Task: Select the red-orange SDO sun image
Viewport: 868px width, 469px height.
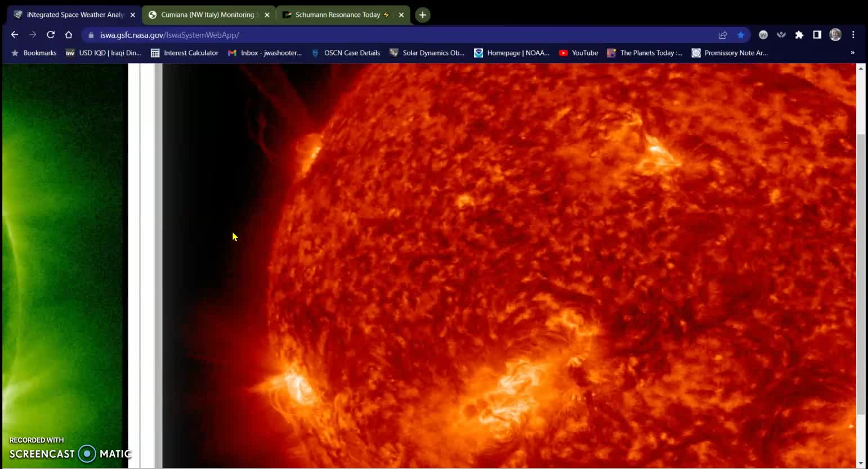Action: (509, 265)
